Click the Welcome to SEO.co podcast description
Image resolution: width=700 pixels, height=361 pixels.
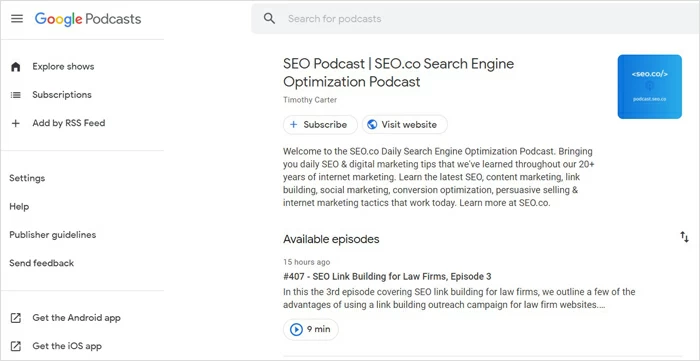(x=438, y=177)
